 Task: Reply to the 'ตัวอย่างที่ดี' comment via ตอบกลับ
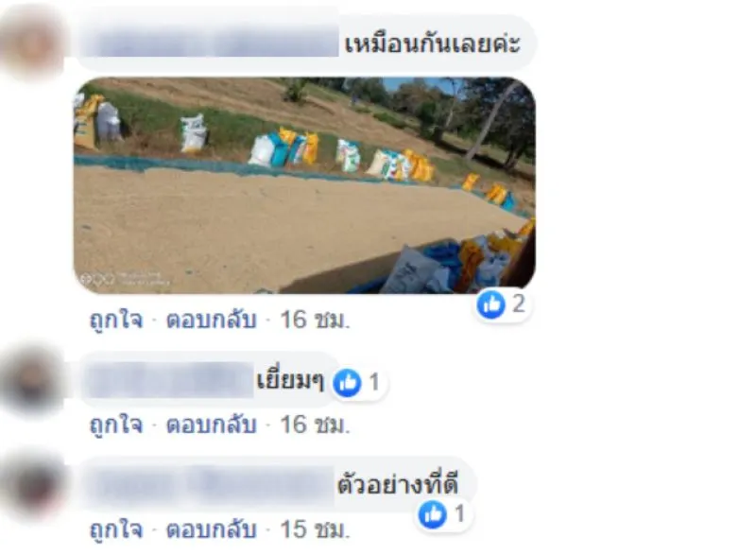coord(211,529)
